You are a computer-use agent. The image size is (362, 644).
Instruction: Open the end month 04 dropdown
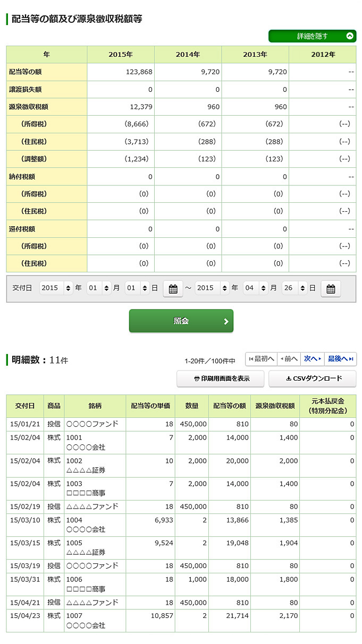pos(255,288)
